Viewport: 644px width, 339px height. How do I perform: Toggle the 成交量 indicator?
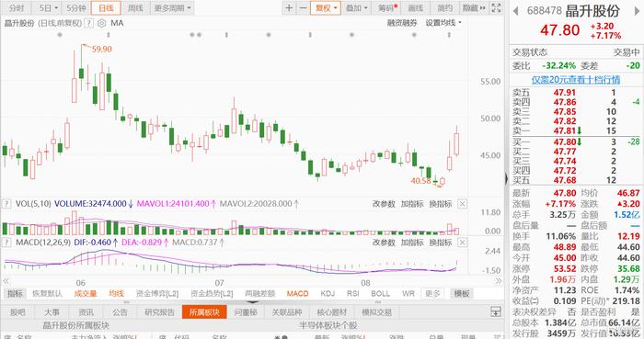click(86, 293)
